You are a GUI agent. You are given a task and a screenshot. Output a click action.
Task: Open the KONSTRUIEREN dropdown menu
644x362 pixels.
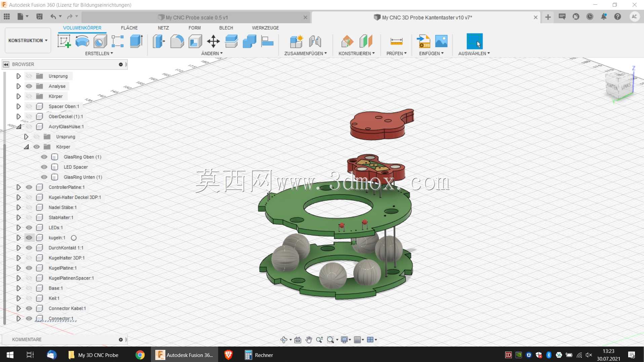357,53
